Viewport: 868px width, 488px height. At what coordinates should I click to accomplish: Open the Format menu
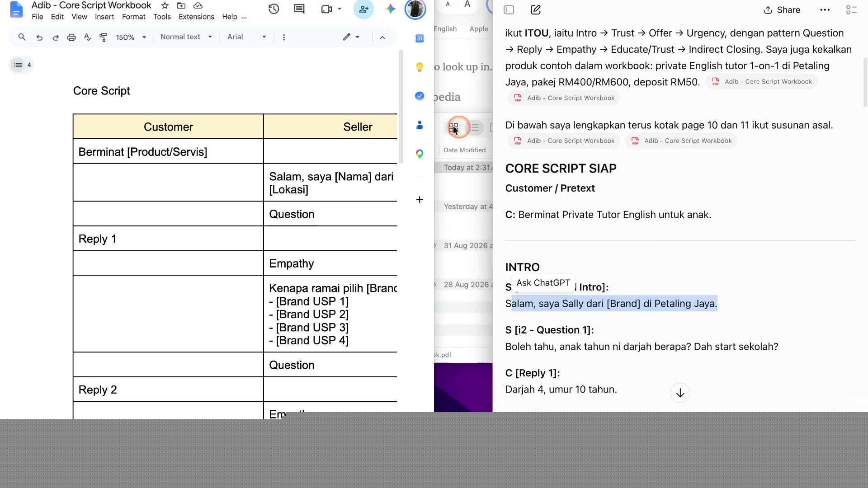[x=134, y=17]
